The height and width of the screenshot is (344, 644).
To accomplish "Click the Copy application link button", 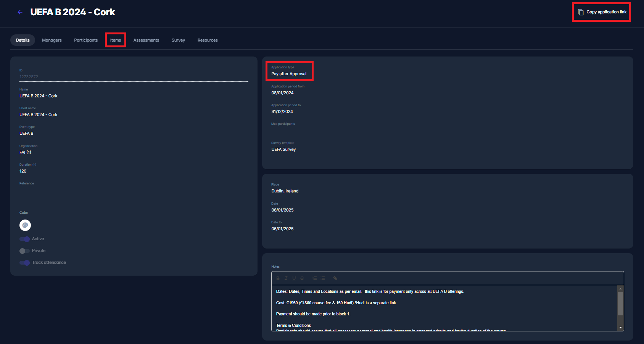I will [602, 12].
